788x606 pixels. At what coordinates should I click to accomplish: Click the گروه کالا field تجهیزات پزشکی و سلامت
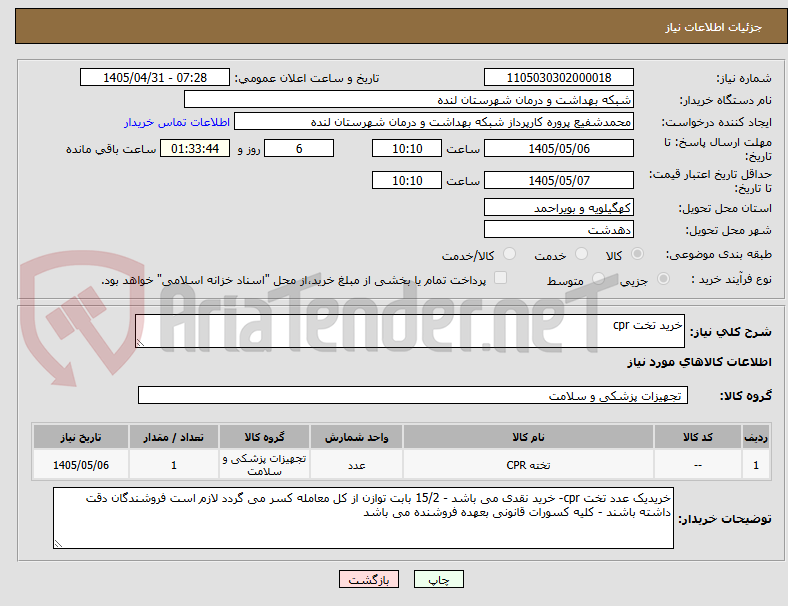click(413, 395)
